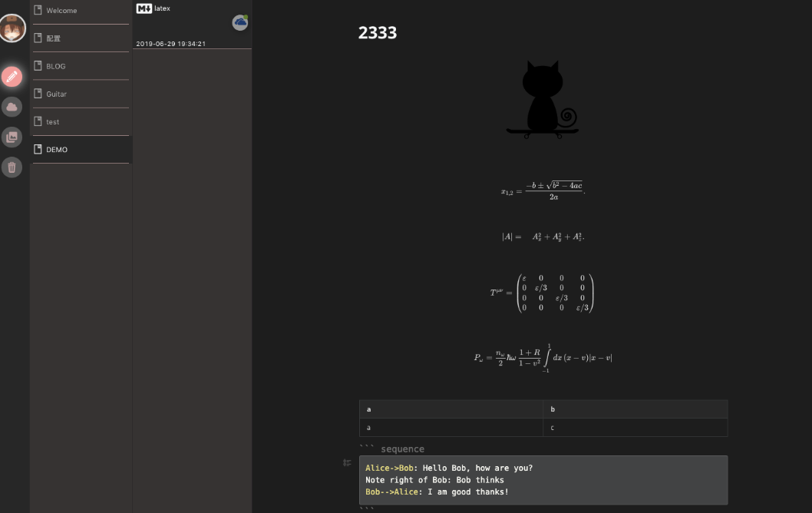Viewport: 812px width, 513px height.
Task: Click the page icon beside BLOG
Action: 38,65
